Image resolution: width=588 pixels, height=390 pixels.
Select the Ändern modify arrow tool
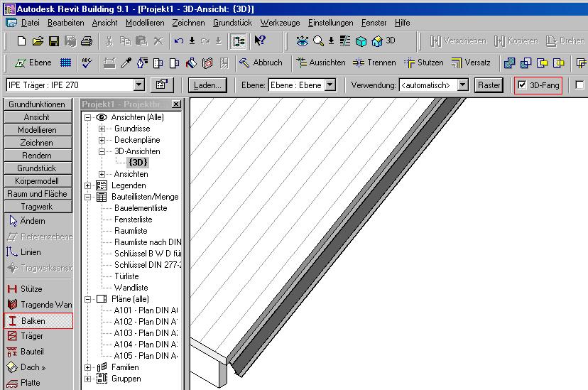click(x=27, y=221)
